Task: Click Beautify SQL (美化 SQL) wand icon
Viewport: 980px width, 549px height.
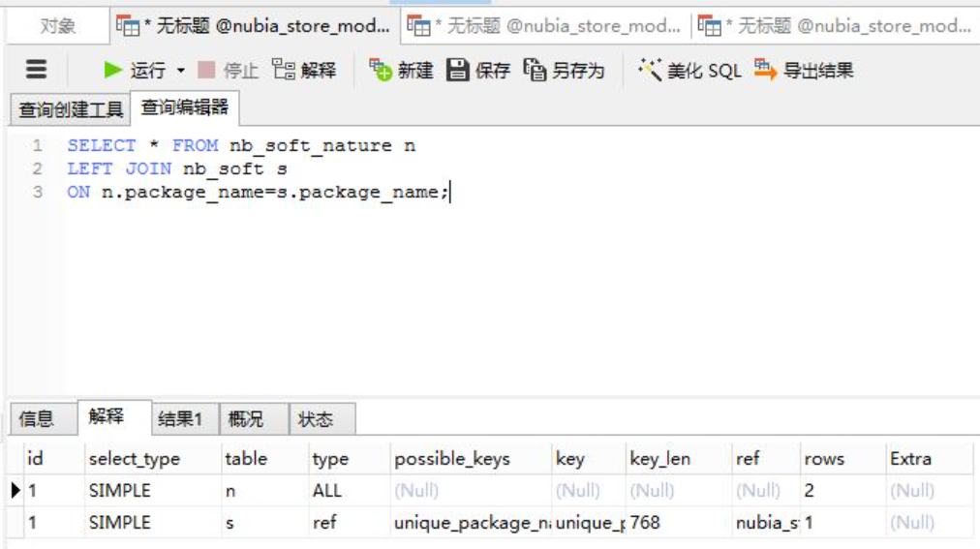Action: 650,70
